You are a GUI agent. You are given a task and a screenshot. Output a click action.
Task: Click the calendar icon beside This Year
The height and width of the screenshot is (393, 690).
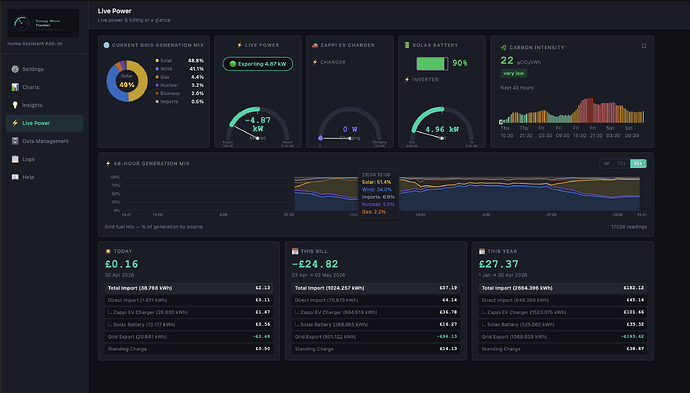coord(482,251)
